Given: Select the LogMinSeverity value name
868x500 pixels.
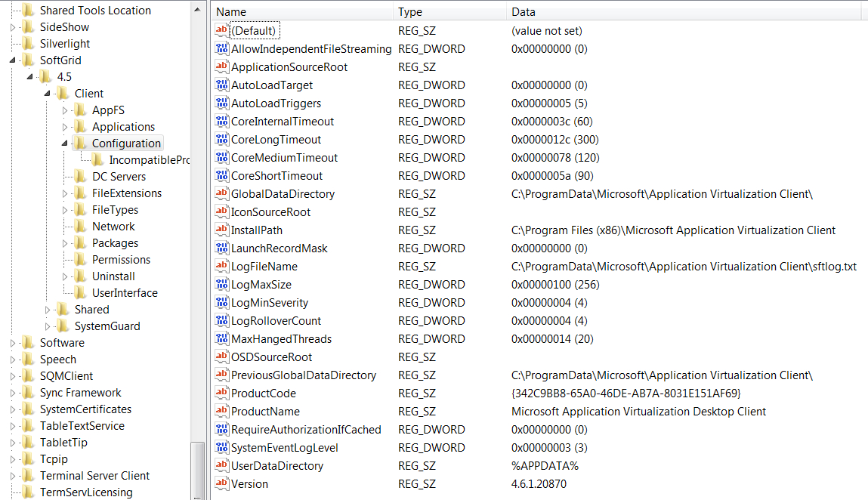Looking at the screenshot, I should 270,302.
